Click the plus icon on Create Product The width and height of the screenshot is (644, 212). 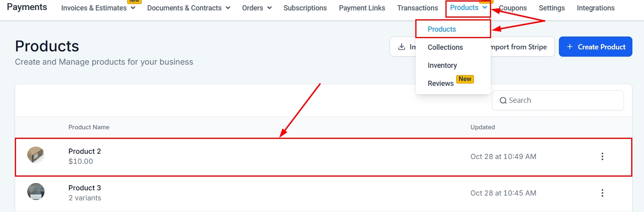[569, 47]
